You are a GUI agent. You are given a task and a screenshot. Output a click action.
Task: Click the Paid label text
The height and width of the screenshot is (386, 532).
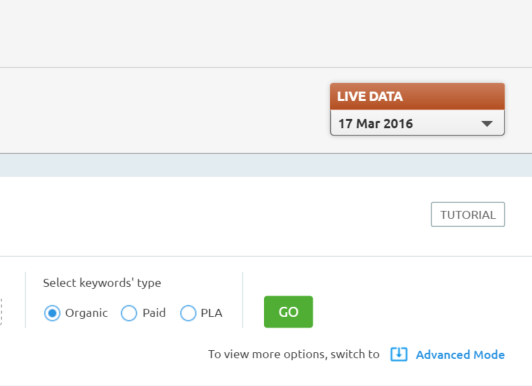coord(154,313)
